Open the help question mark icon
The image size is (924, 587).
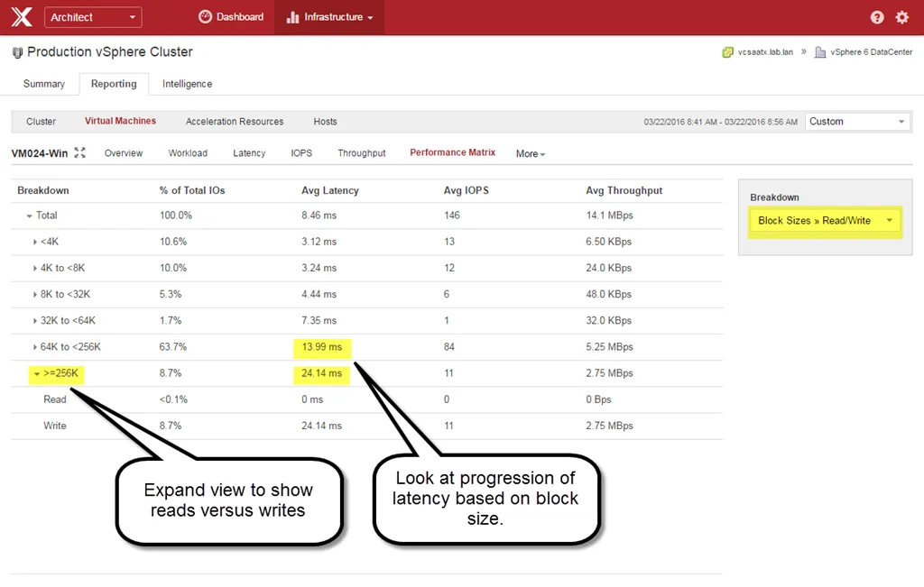pos(877,17)
